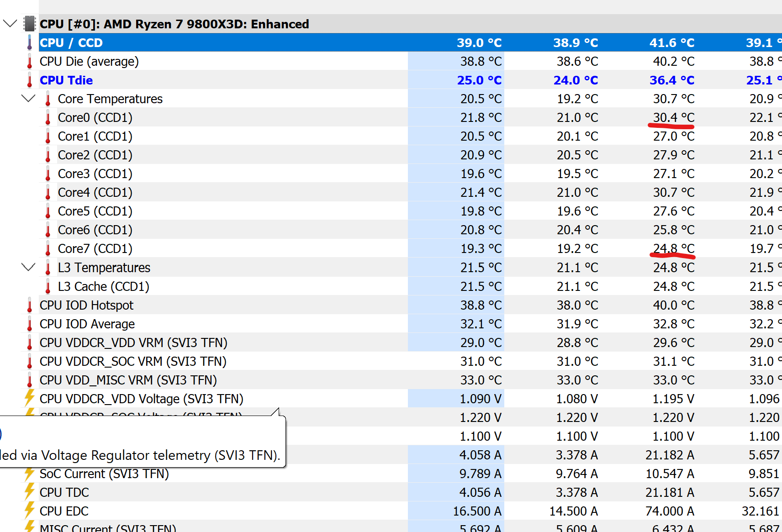The image size is (782, 532).
Task: Click lightning icon beside CPU TDC
Action: (x=30, y=492)
